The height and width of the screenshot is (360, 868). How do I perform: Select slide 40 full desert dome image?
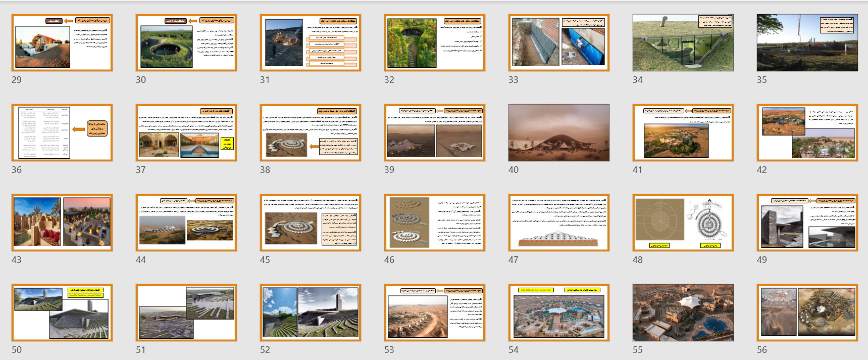tap(559, 132)
